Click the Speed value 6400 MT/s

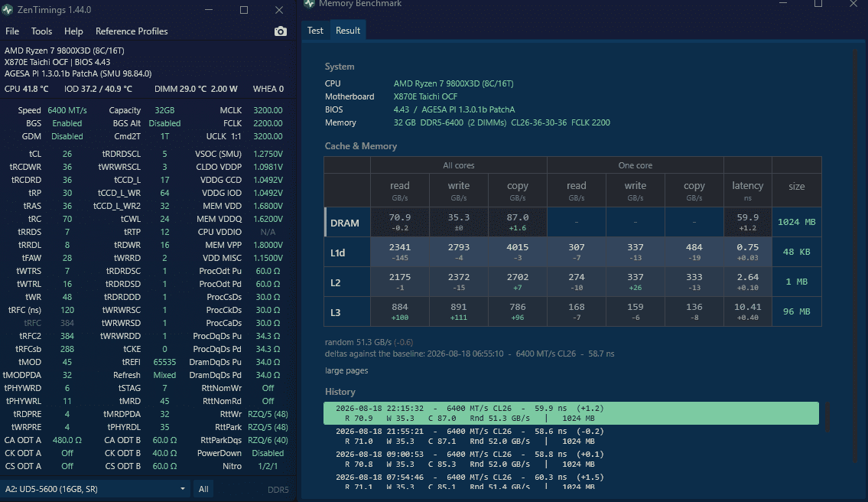[x=67, y=110]
